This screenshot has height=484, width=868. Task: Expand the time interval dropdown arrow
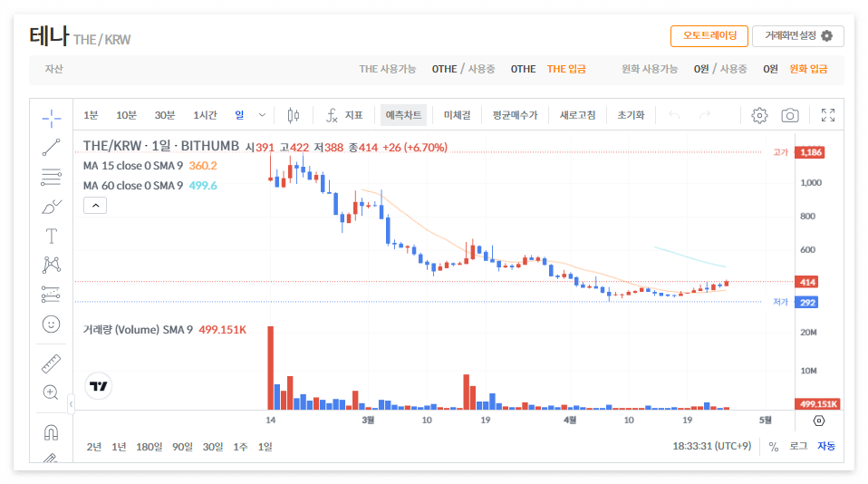(x=263, y=115)
